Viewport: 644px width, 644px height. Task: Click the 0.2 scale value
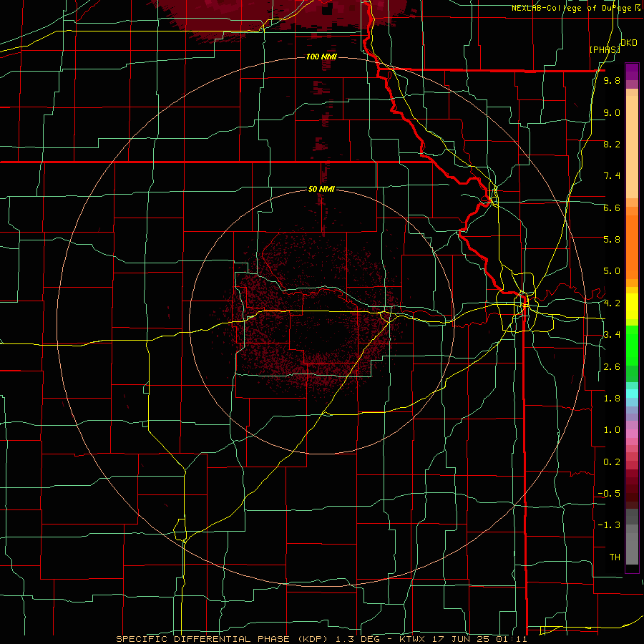click(612, 462)
